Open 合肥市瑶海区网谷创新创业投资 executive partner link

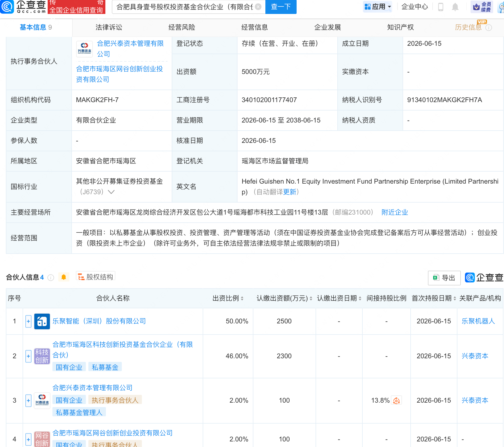coord(120,74)
